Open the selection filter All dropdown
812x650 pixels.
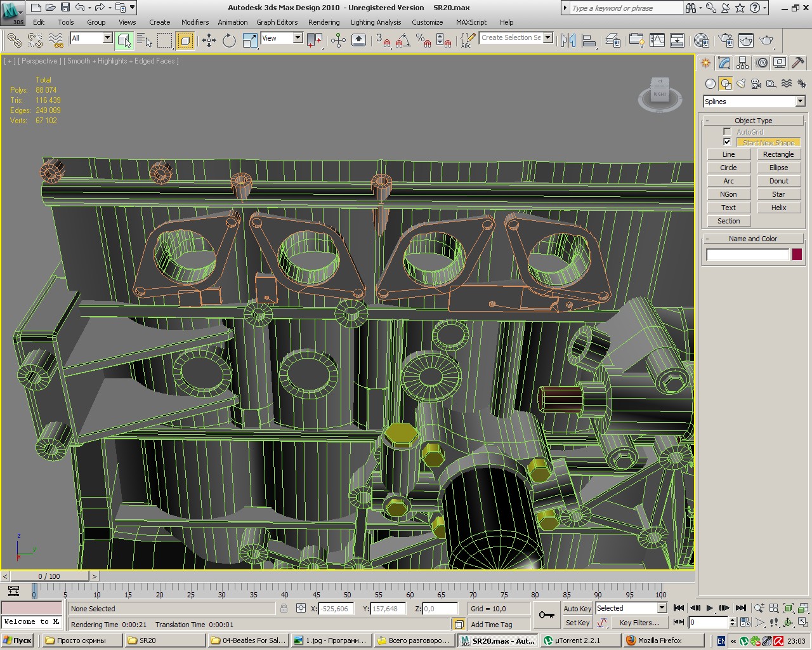tap(91, 38)
